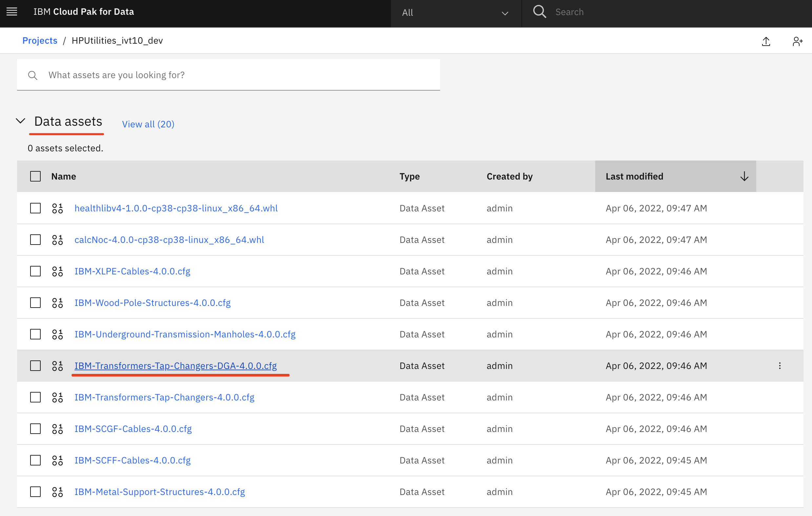The width and height of the screenshot is (812, 516).
Task: Sort by Last modified column header
Action: tap(675, 176)
